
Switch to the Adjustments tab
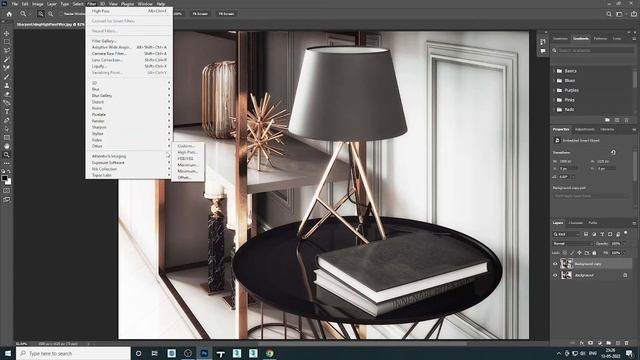(x=584, y=129)
